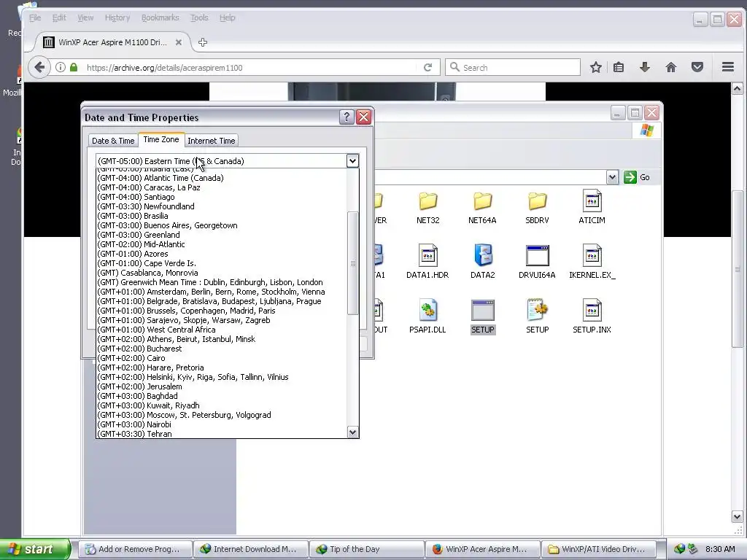Go back with the Firefox back arrow
The width and height of the screenshot is (747, 560).
[x=39, y=67]
